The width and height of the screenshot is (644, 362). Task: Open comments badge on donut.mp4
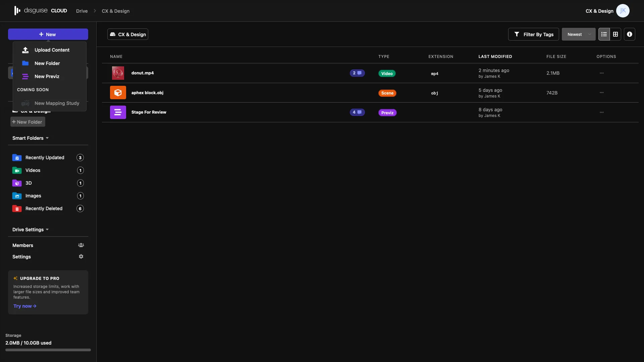357,73
